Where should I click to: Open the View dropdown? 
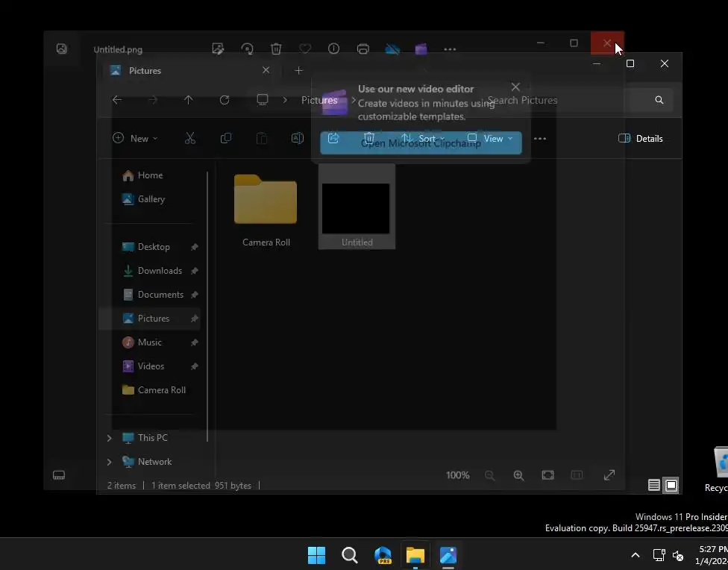(490, 139)
